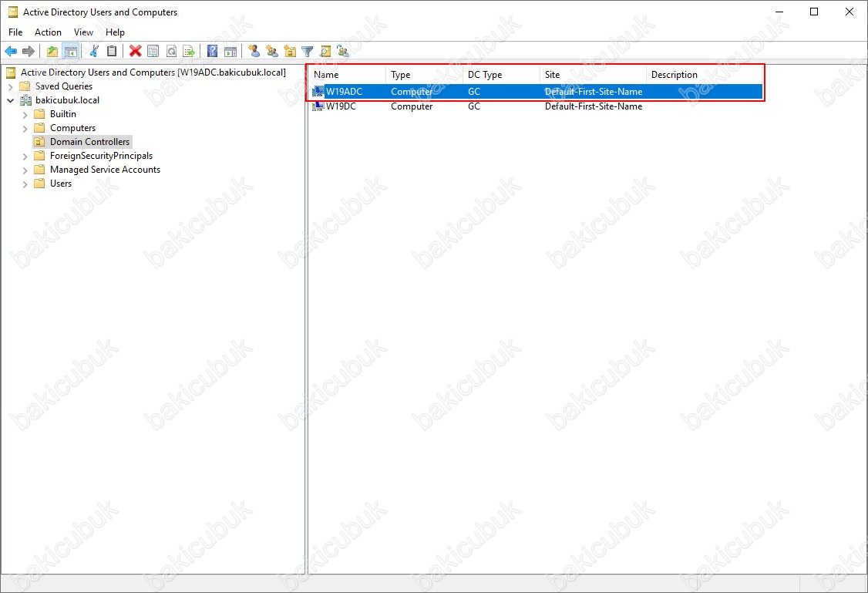Create a new user with toolbar icon
868x593 pixels.
pyautogui.click(x=254, y=52)
